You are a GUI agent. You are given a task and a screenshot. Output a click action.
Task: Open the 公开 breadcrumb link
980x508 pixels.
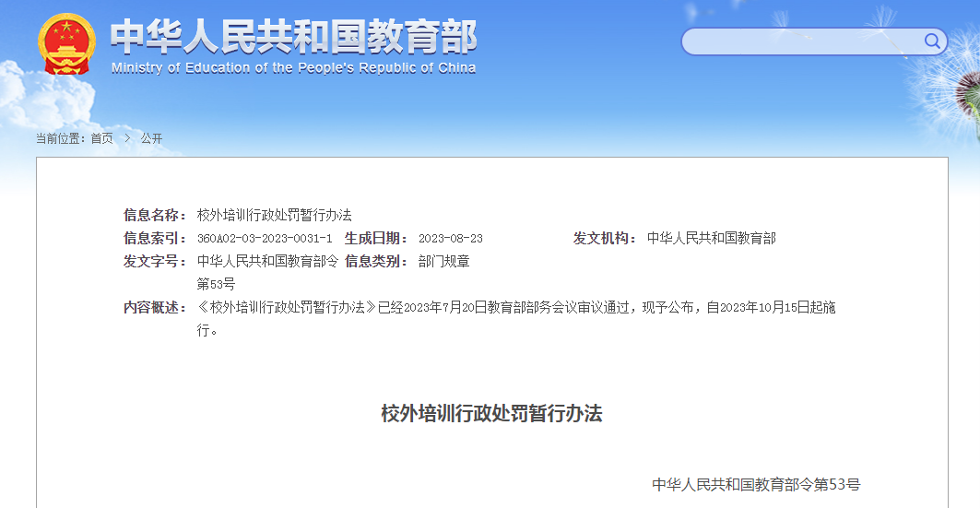click(x=151, y=138)
